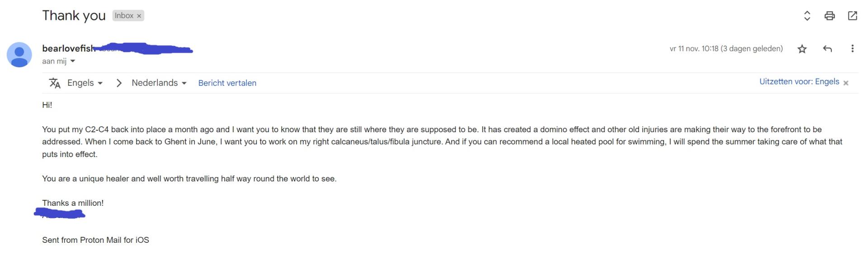The width and height of the screenshot is (868, 255).
Task: Click the sender's profile avatar
Action: (19, 54)
